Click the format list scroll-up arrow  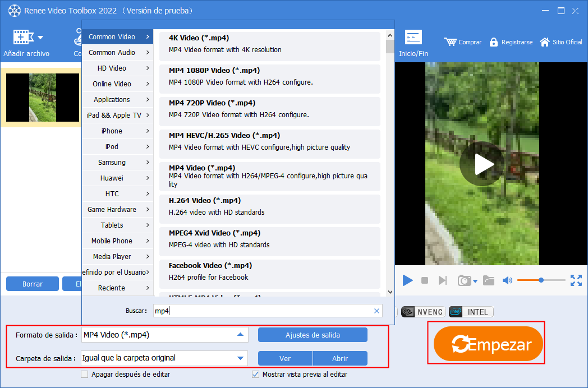click(x=390, y=35)
